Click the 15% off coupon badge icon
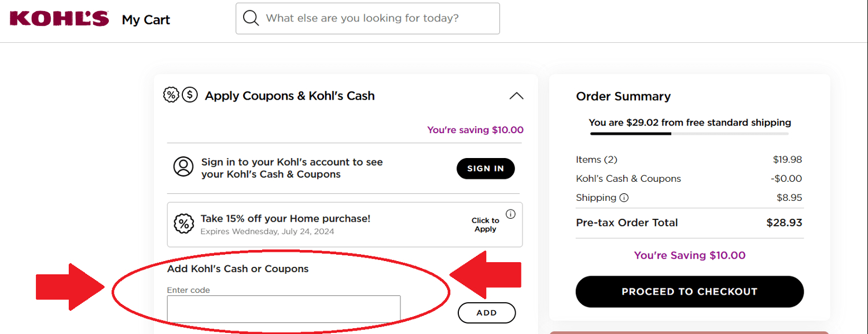 coord(184,223)
